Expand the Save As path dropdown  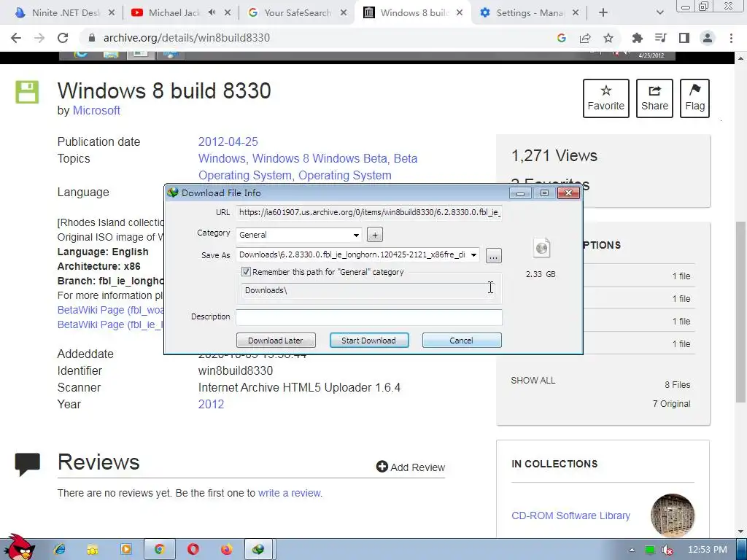tap(473, 255)
